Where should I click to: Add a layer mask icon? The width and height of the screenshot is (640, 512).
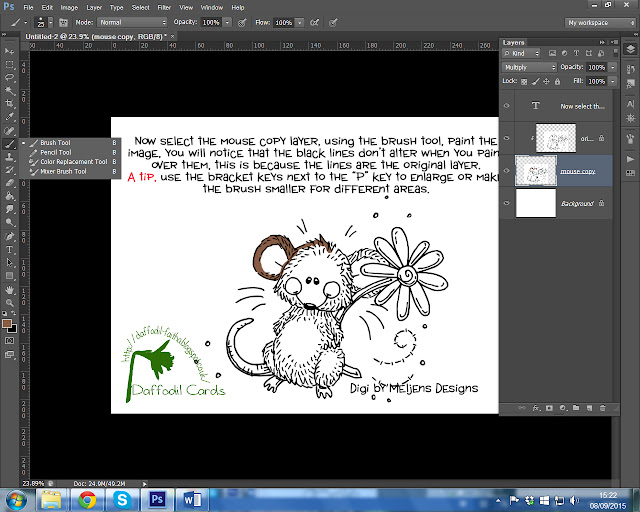pos(549,408)
